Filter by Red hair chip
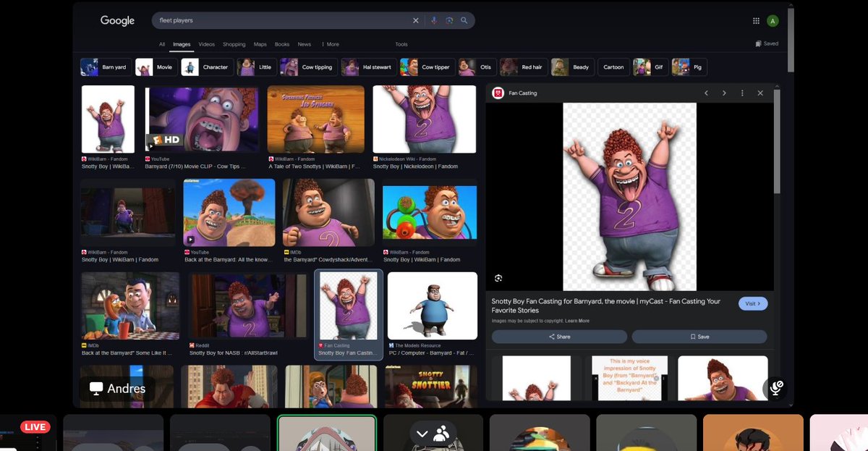This screenshot has width=868, height=451. click(524, 67)
